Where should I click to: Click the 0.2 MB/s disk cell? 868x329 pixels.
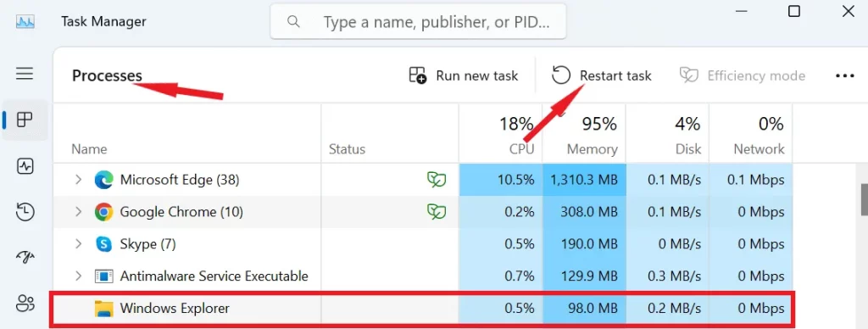(668, 309)
